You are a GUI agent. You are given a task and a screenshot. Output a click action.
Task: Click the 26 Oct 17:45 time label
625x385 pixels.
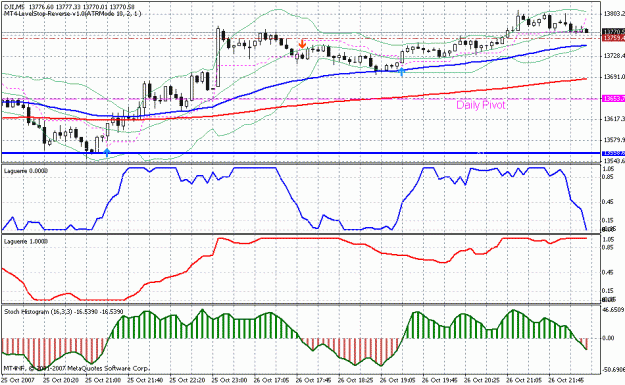(x=313, y=380)
